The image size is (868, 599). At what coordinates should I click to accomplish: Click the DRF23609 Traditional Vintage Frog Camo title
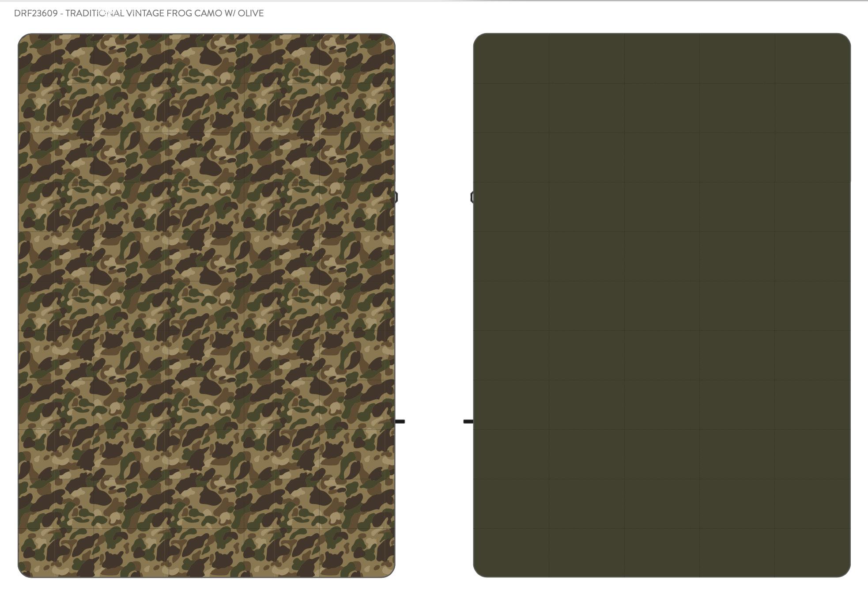(x=139, y=13)
